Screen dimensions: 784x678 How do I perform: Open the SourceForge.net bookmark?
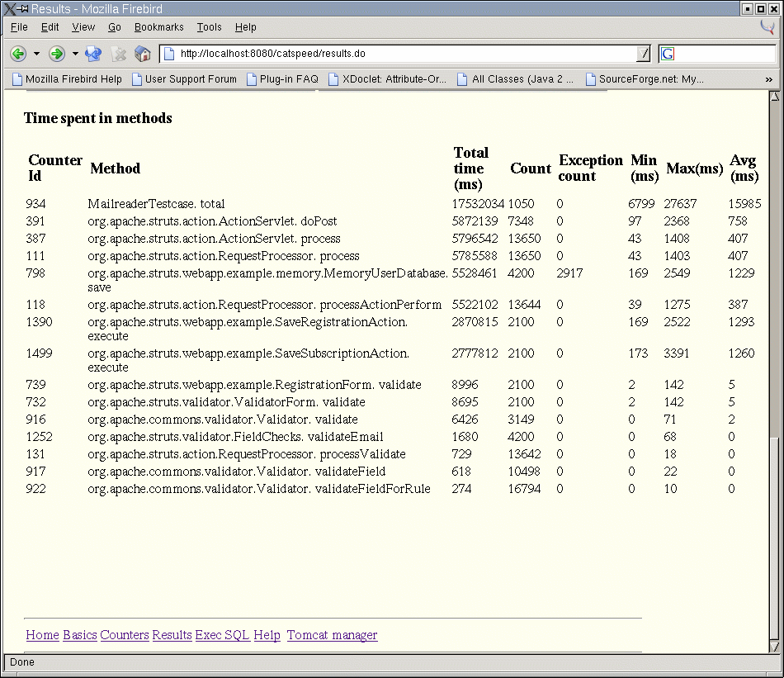[x=645, y=79]
